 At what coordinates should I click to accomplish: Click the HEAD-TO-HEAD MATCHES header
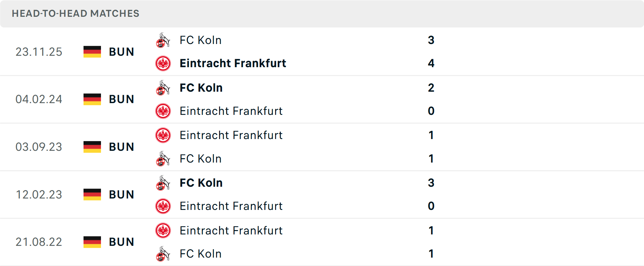point(75,13)
